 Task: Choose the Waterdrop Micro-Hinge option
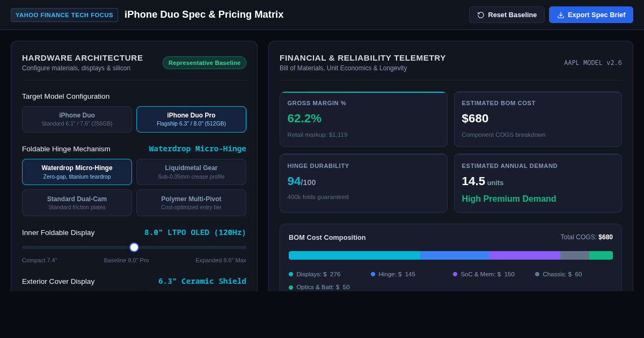tap(77, 172)
